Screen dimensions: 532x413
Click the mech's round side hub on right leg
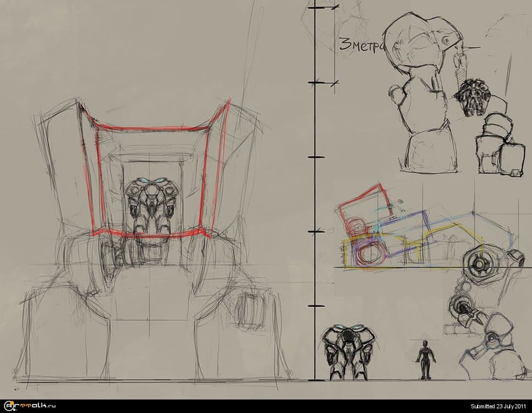pos(249,312)
